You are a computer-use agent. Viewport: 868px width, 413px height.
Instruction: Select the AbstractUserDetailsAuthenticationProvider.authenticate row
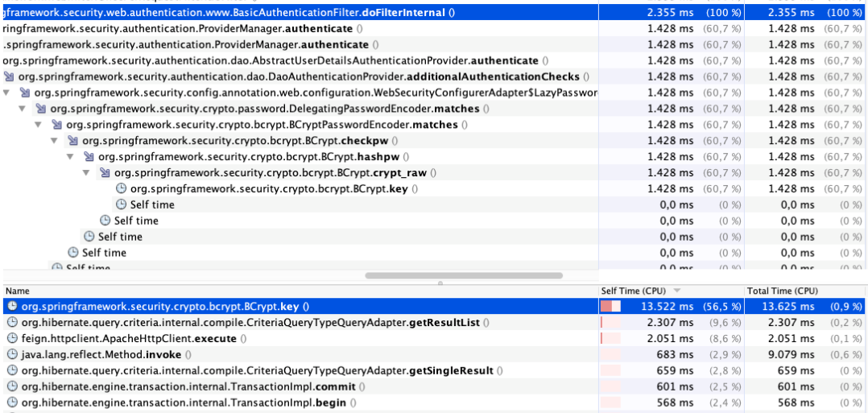[x=434, y=60]
